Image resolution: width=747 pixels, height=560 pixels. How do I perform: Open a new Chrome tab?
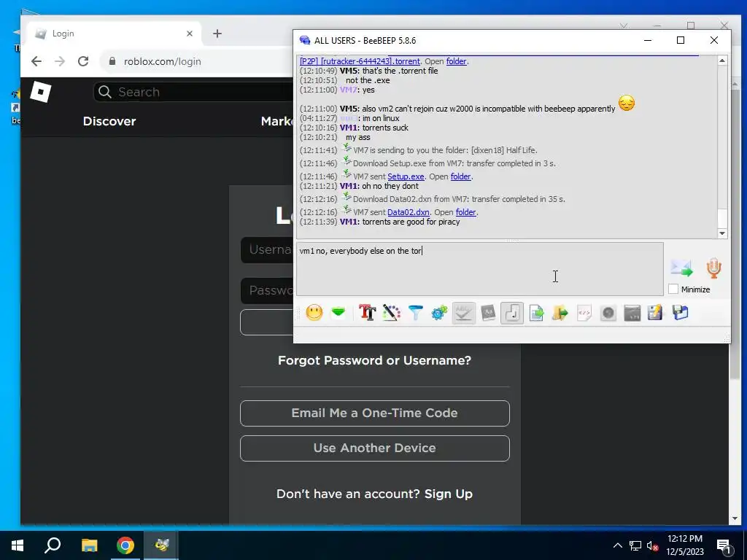217,34
